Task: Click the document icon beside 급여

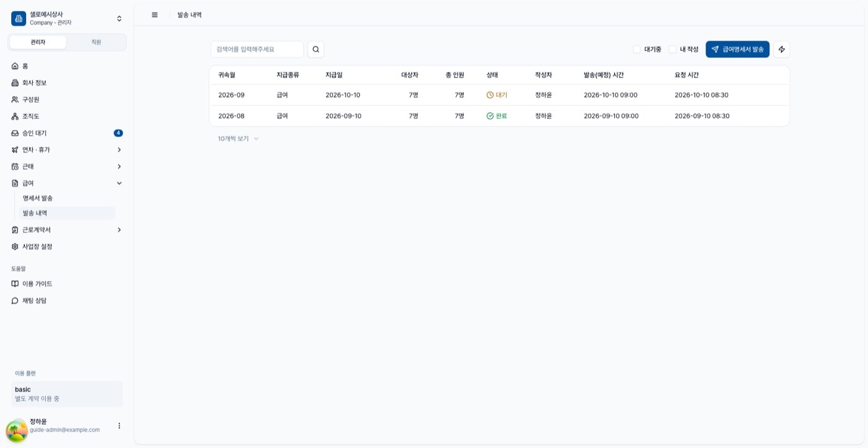Action: (x=15, y=183)
